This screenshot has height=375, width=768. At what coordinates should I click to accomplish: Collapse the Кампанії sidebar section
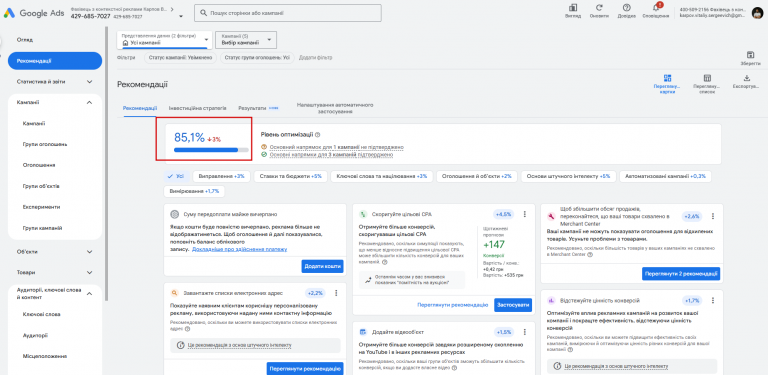[89, 102]
